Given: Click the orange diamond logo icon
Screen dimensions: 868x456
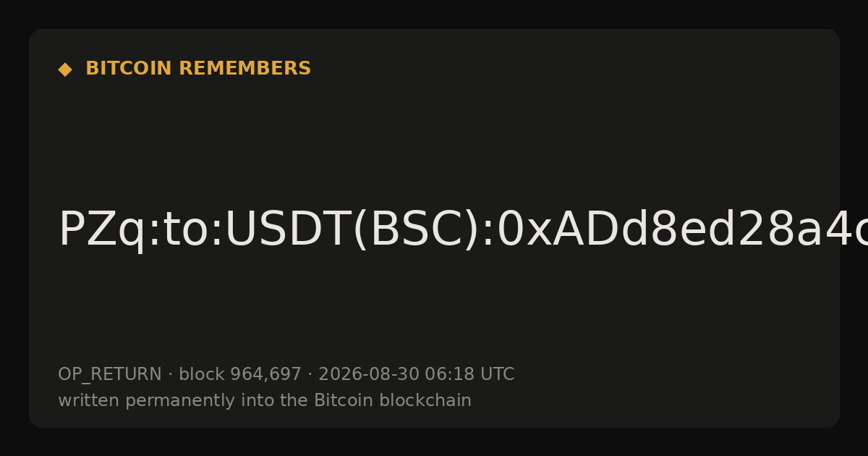Looking at the screenshot, I should 65,69.
